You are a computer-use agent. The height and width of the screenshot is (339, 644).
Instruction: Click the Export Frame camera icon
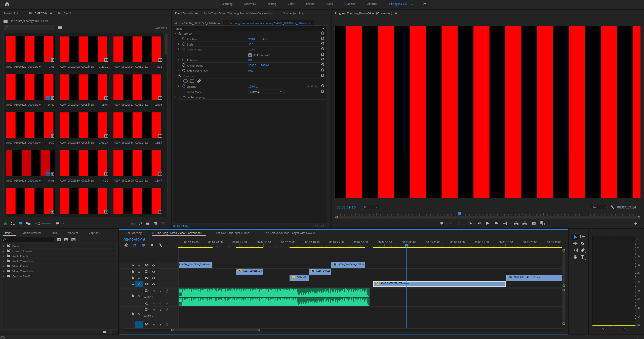[x=534, y=223]
